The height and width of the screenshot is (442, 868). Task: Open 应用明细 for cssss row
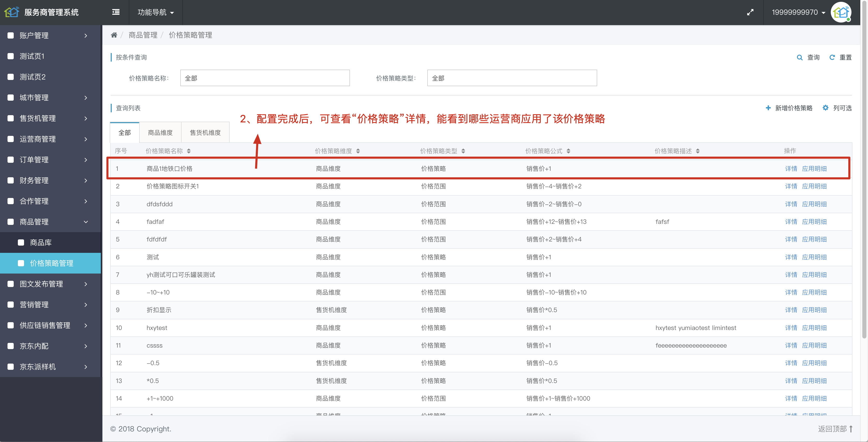pos(814,345)
